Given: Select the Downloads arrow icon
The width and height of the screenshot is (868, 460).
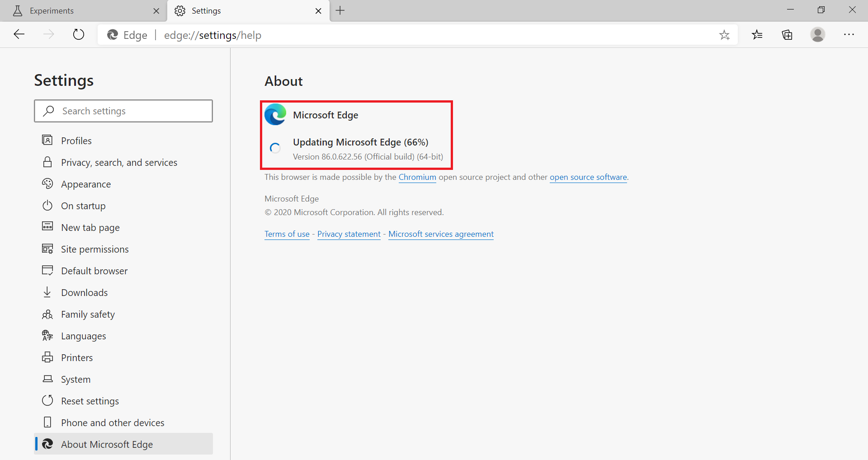Looking at the screenshot, I should click(x=47, y=292).
